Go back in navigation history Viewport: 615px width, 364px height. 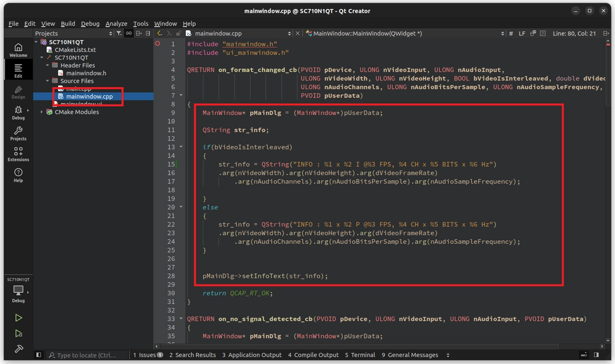point(160,33)
